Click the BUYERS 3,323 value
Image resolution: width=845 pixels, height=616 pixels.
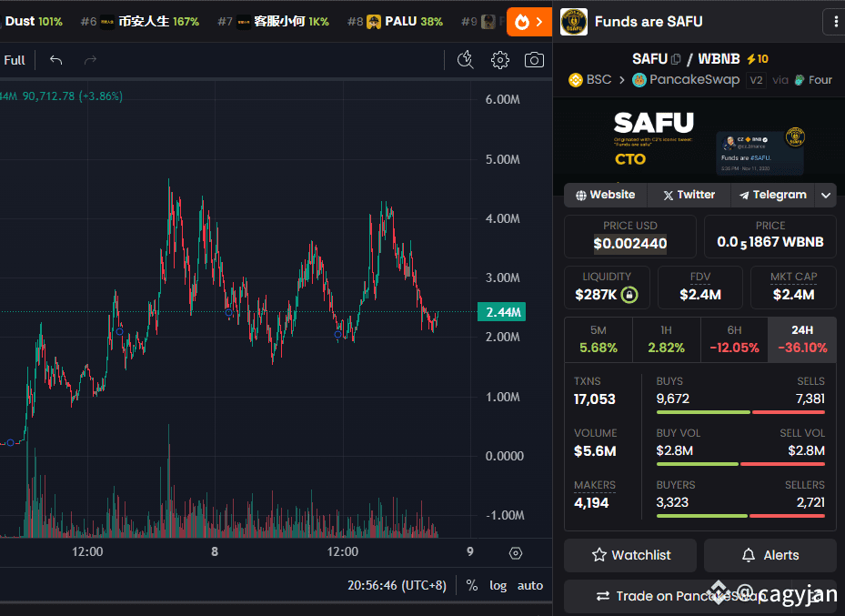(x=672, y=502)
